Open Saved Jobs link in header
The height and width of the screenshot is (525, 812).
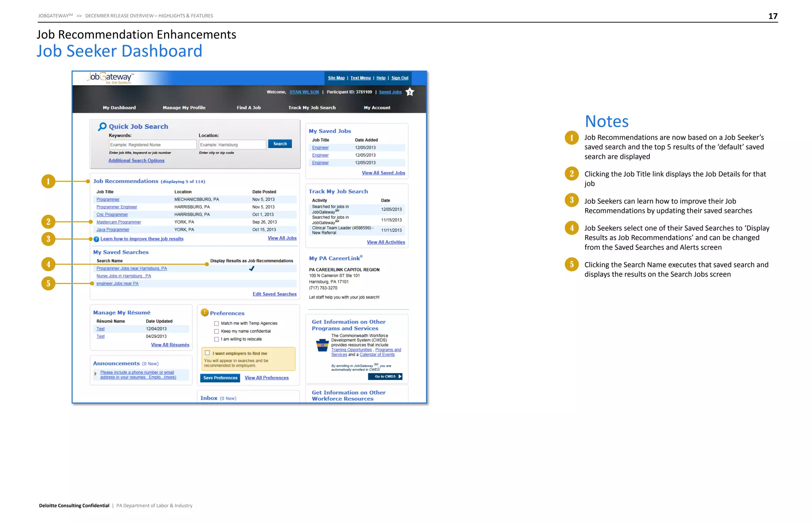click(x=390, y=92)
